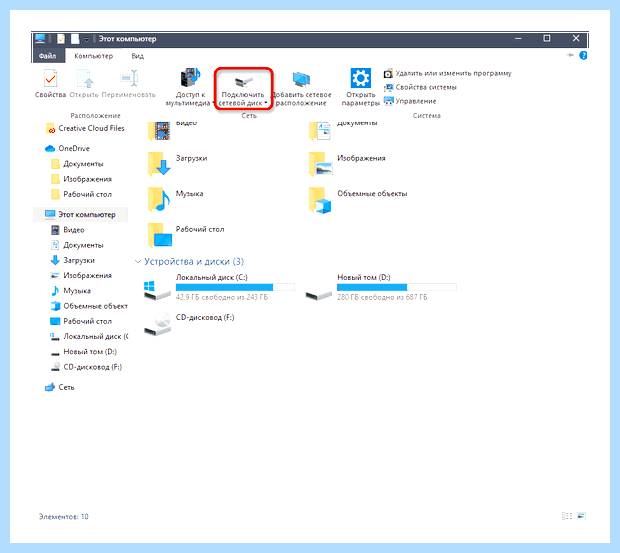The height and width of the screenshot is (553, 620).
Task: Click Подключить сетевой диск drive icon
Action: pos(243,81)
